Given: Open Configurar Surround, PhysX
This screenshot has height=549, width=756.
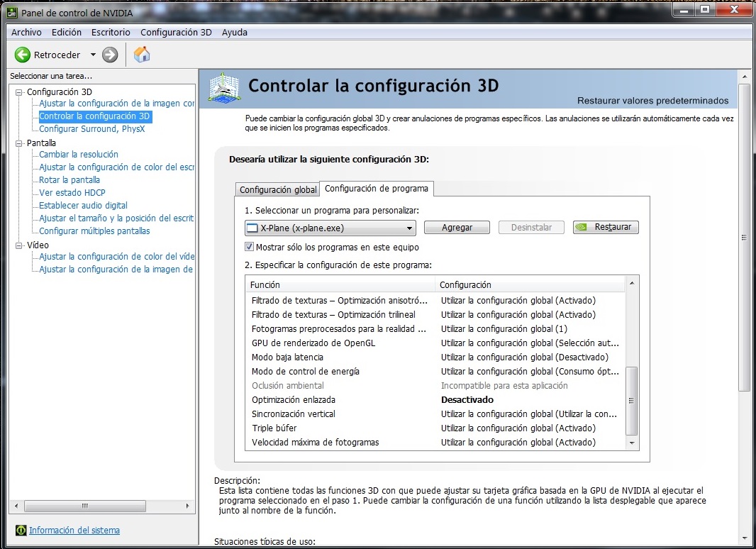Looking at the screenshot, I should pos(91,129).
